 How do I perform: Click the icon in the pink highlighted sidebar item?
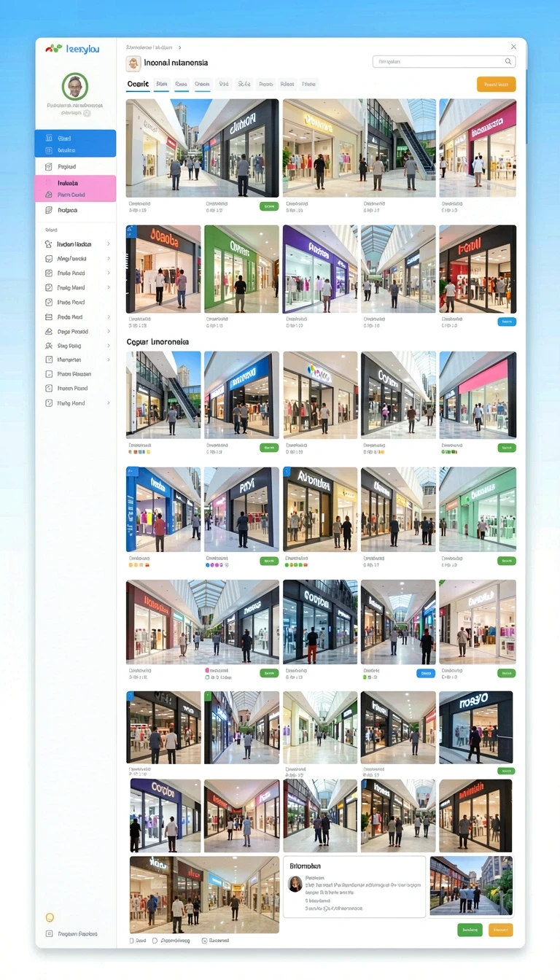49,195
